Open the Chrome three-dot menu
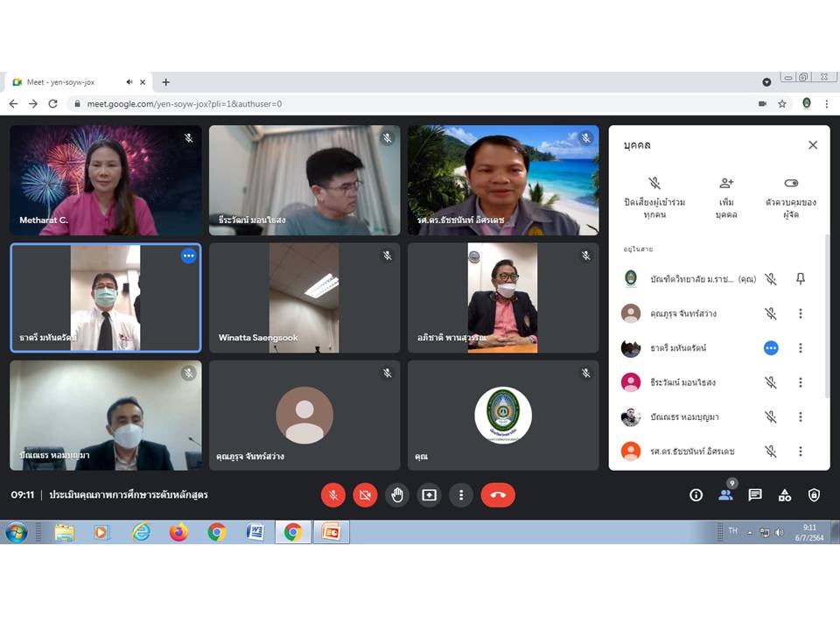The height and width of the screenshot is (630, 840). [x=827, y=104]
